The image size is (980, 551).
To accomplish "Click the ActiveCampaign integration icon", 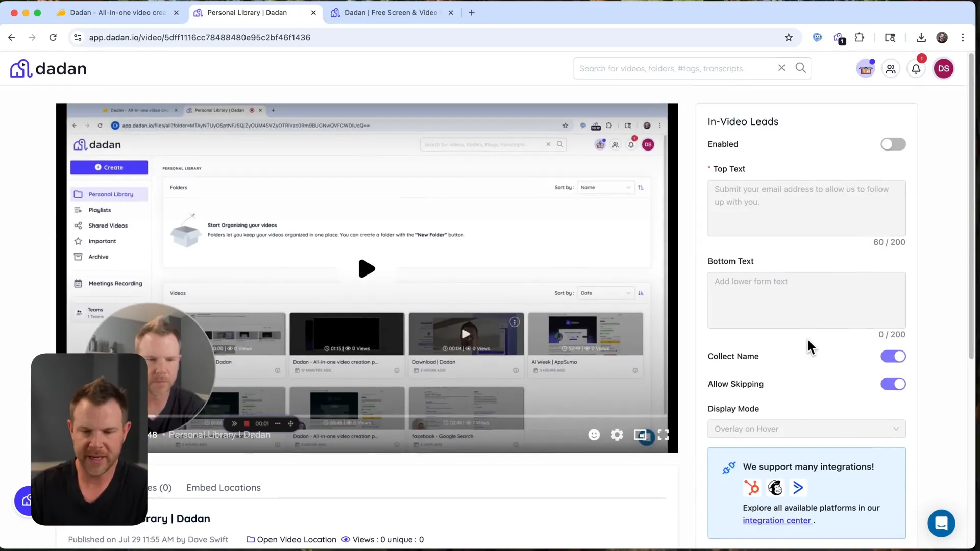I will pyautogui.click(x=798, y=488).
